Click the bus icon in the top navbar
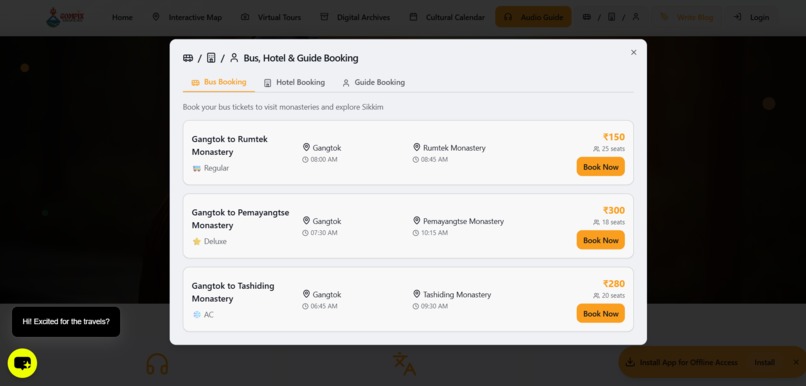The image size is (806, 386). (x=587, y=17)
